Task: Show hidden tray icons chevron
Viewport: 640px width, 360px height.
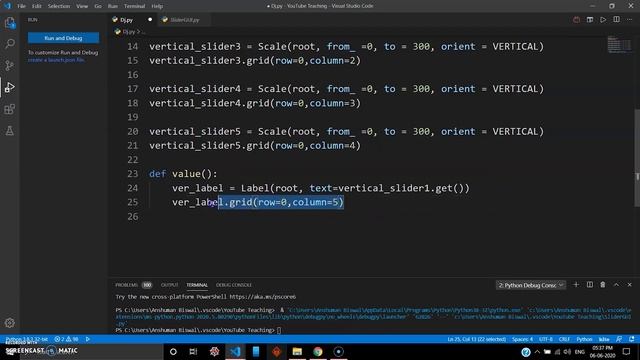Action: [537, 352]
